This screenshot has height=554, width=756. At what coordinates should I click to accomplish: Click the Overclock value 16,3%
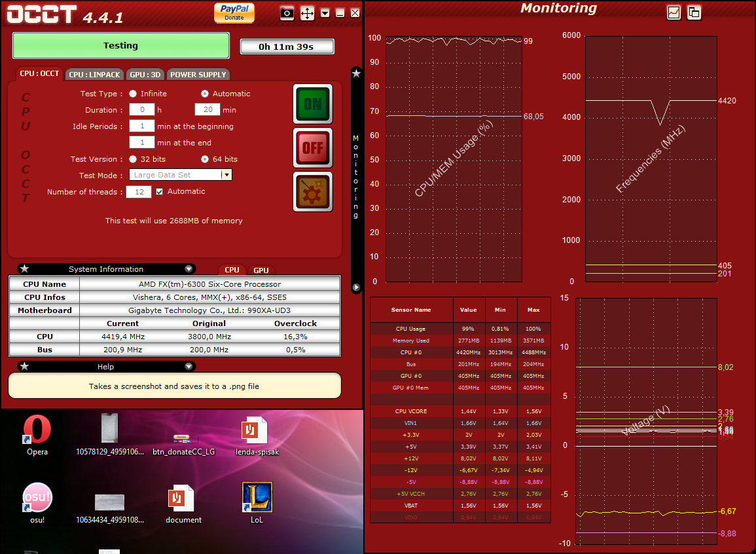click(296, 337)
